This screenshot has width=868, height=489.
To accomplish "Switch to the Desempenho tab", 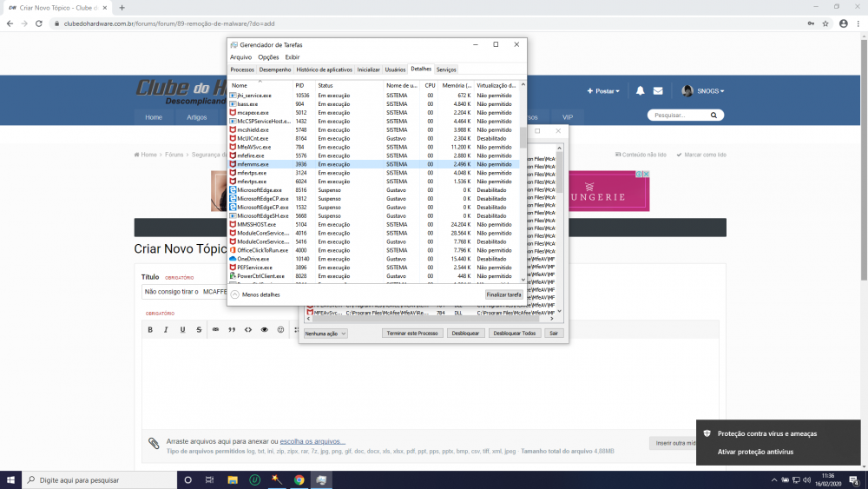I will (x=275, y=69).
